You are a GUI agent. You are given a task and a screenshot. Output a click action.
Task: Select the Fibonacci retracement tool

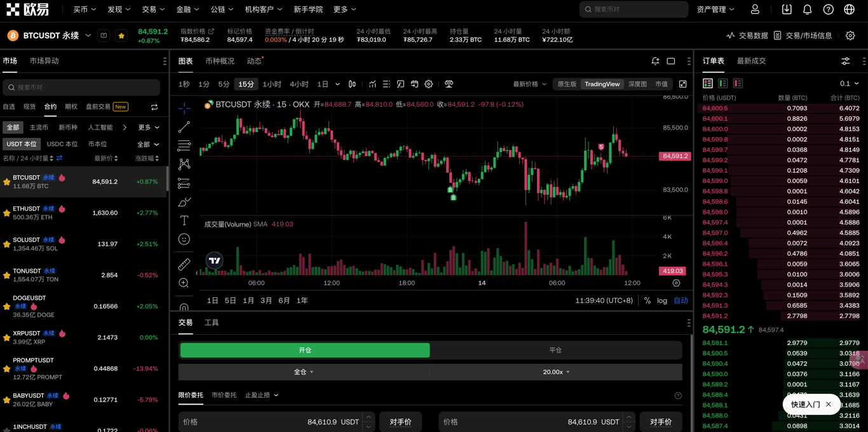(184, 145)
